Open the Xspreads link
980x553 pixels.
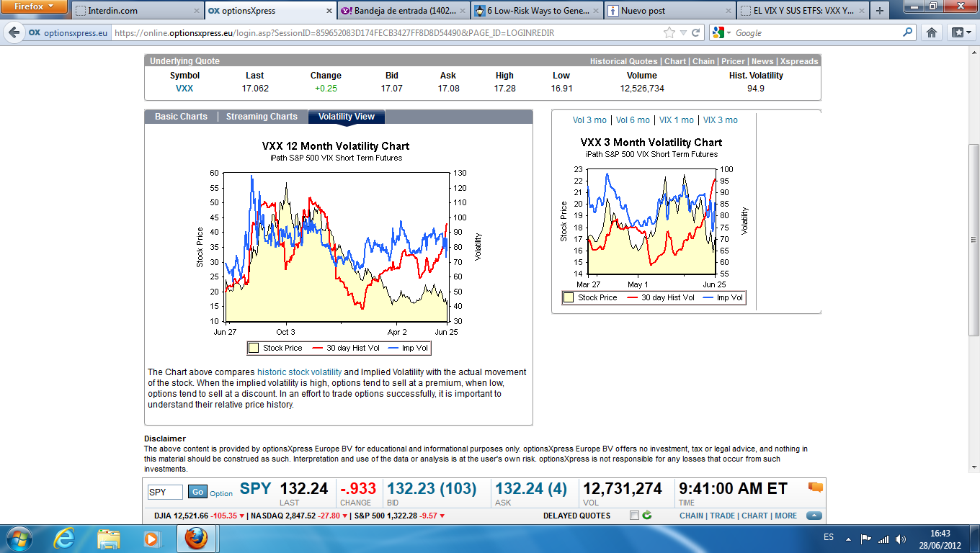point(799,61)
